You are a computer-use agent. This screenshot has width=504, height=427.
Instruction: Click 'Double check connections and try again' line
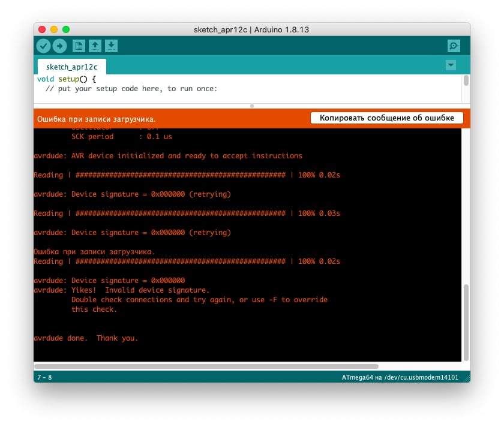(199, 300)
